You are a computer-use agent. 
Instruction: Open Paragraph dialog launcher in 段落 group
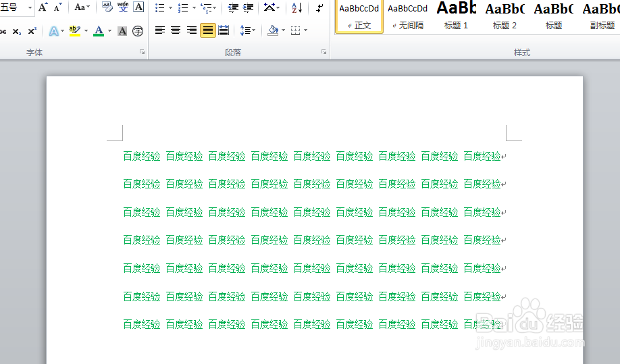coord(324,52)
